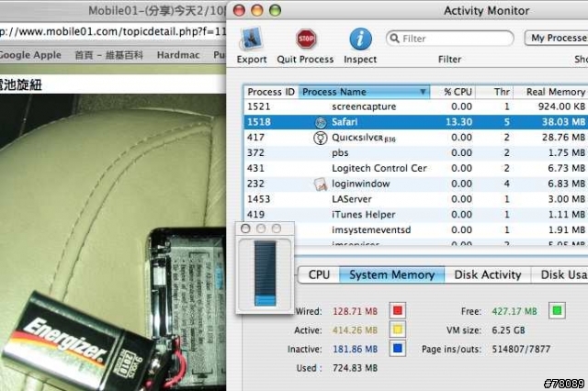
Task: Click the Used 724.83 MB value
Action: tap(355, 368)
